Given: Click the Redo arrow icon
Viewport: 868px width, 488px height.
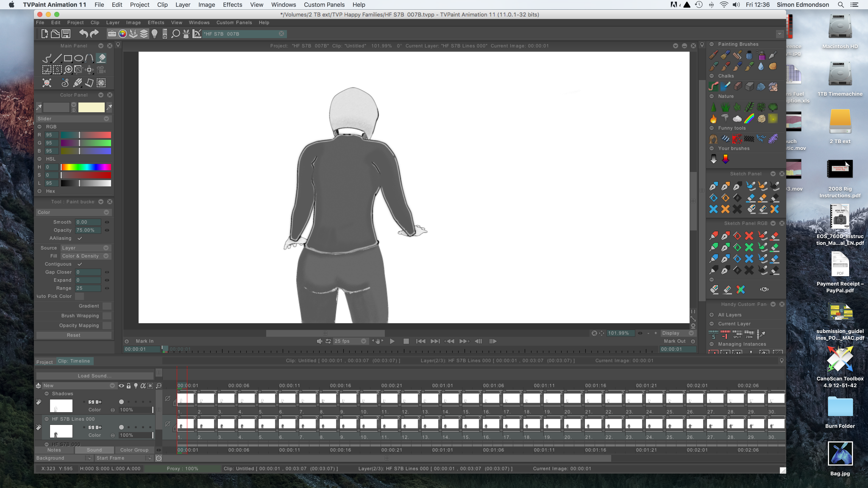Looking at the screenshot, I should click(95, 33).
